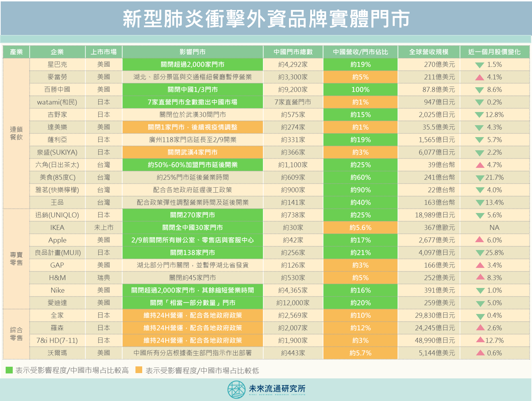Click the up arrow in H&M row
The image size is (532, 401).
tap(480, 277)
